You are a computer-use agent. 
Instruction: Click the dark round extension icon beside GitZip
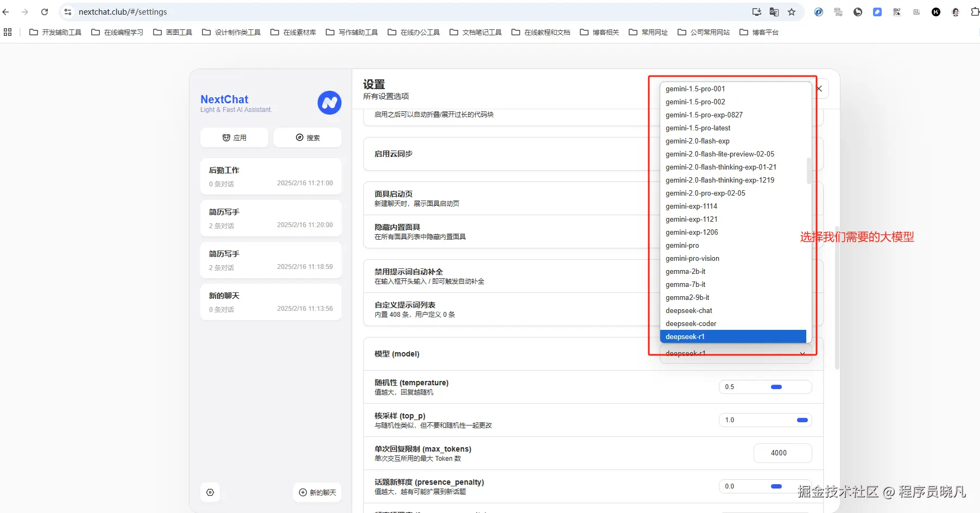858,12
